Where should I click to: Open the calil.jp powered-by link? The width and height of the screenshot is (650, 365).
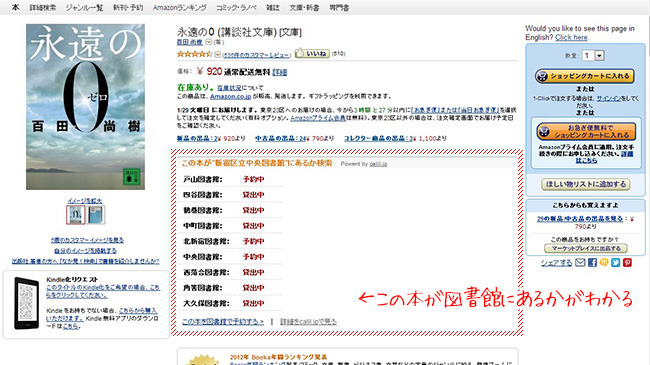click(x=378, y=164)
